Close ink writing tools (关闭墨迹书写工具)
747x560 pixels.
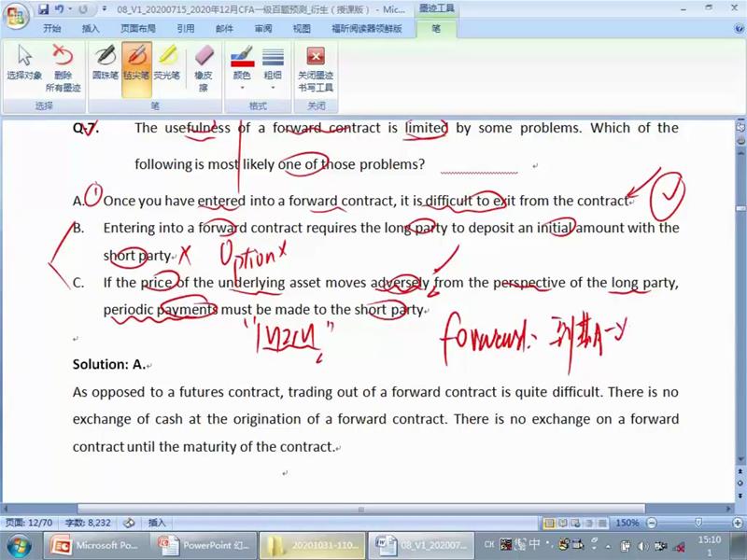pyautogui.click(x=316, y=68)
